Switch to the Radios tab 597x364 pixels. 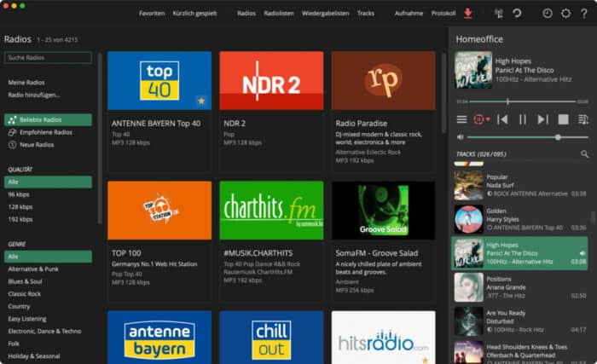coord(246,14)
